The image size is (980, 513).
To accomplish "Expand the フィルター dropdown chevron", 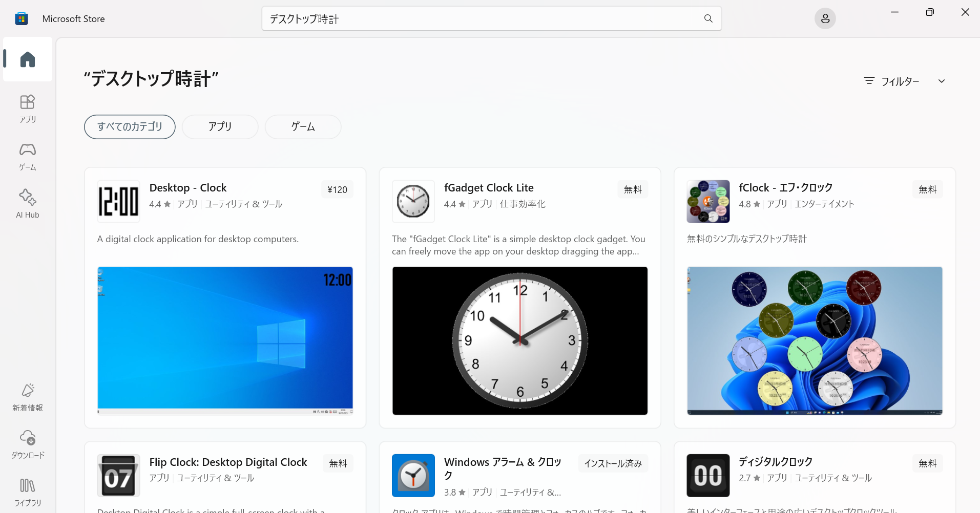I will pyautogui.click(x=941, y=81).
